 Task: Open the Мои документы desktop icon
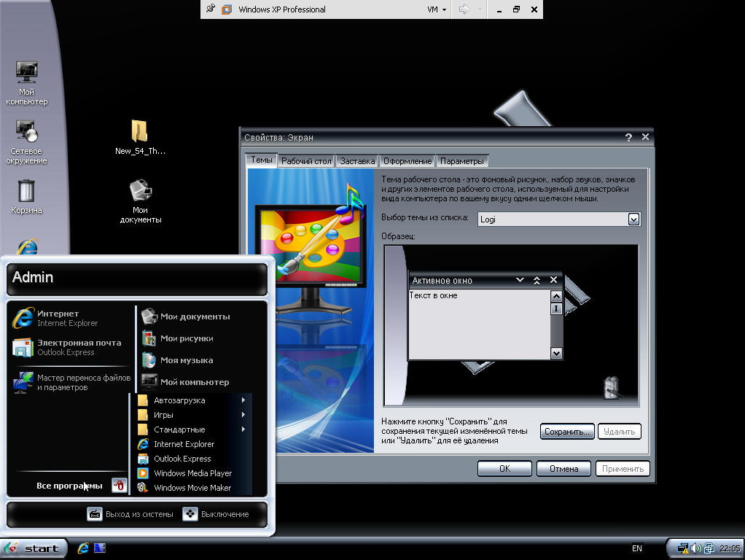140,201
